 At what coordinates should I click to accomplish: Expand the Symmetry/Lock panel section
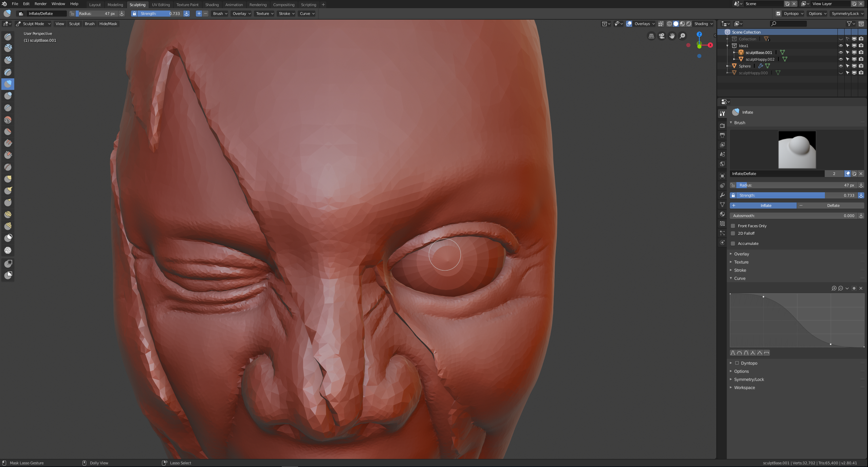tap(749, 380)
